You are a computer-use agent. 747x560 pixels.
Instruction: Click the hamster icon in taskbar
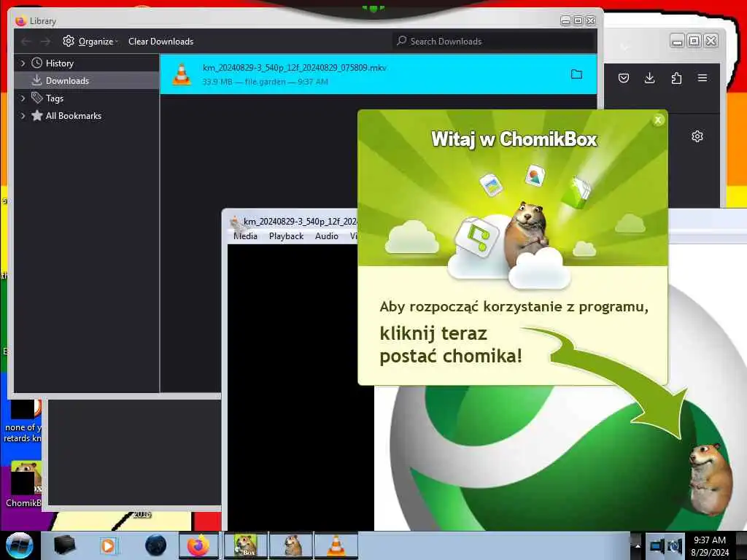coord(292,545)
